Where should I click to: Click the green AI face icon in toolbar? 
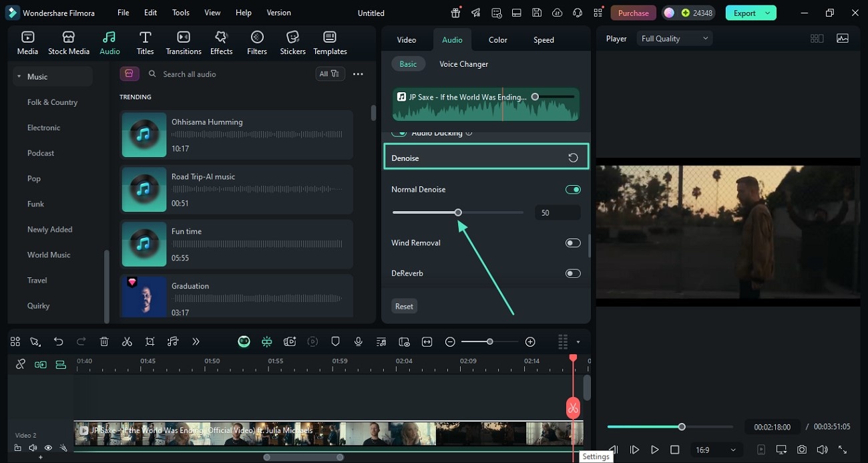point(244,341)
